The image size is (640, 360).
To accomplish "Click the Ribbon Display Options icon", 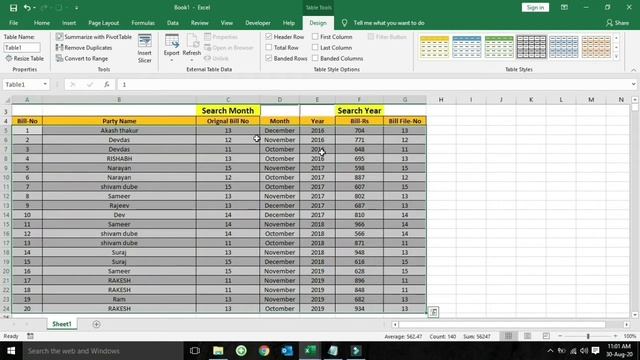I will click(x=564, y=7).
